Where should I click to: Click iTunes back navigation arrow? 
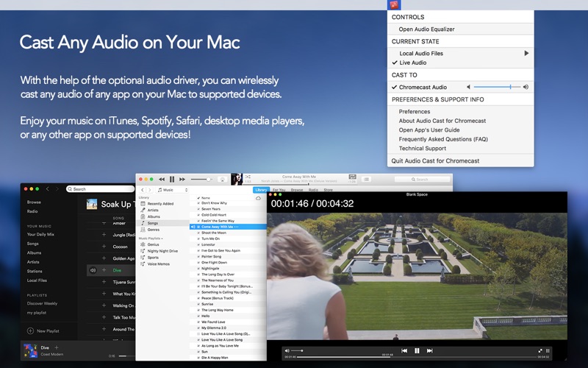point(143,190)
